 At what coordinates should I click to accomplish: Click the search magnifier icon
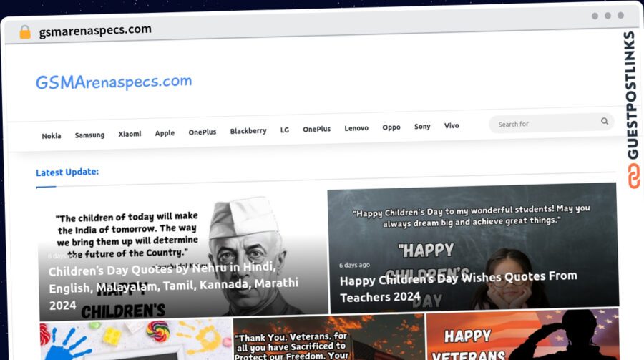click(604, 121)
